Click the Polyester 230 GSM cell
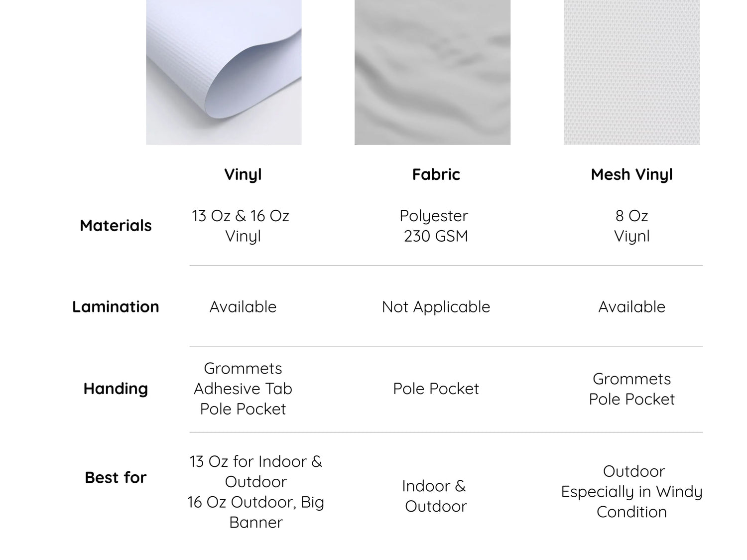747x560 pixels. (435, 226)
